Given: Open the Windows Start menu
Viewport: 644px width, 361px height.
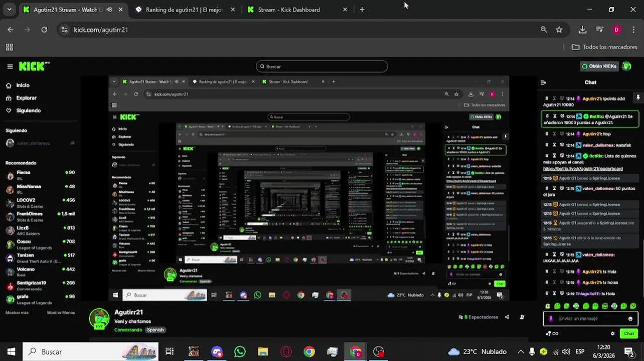Looking at the screenshot, I should (x=11, y=351).
